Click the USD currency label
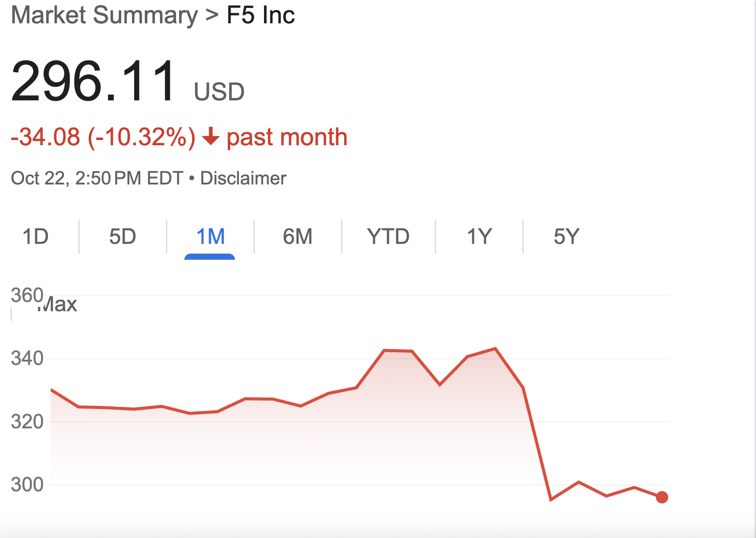 (219, 92)
